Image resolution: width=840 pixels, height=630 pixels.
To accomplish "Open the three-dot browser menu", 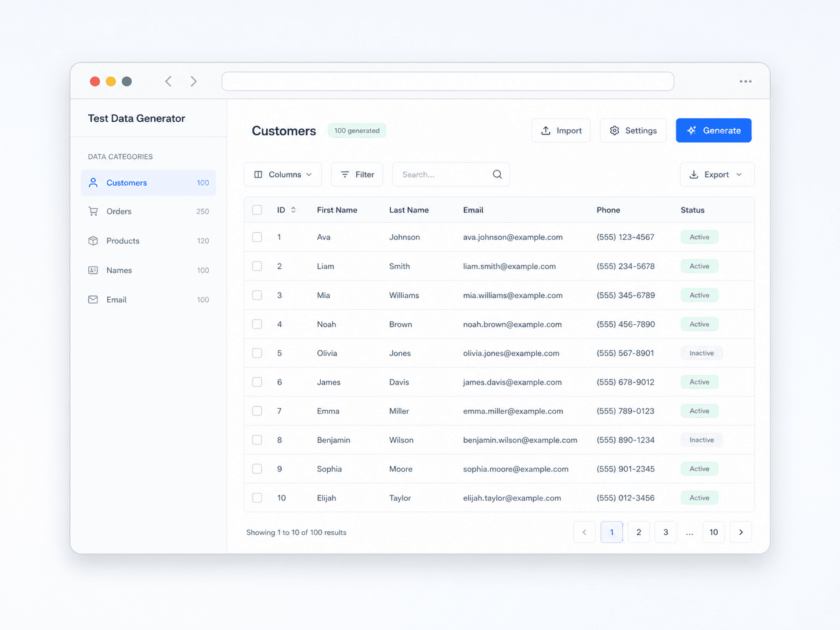I will coord(745,81).
